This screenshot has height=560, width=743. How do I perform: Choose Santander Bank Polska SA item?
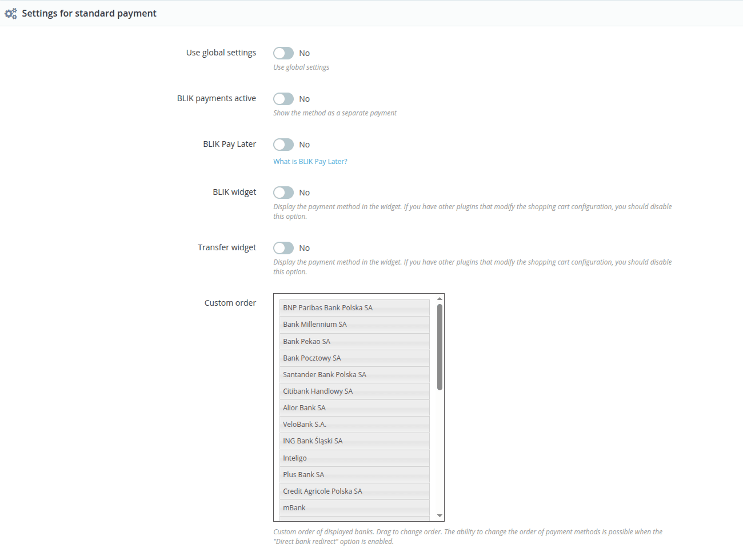coord(354,375)
